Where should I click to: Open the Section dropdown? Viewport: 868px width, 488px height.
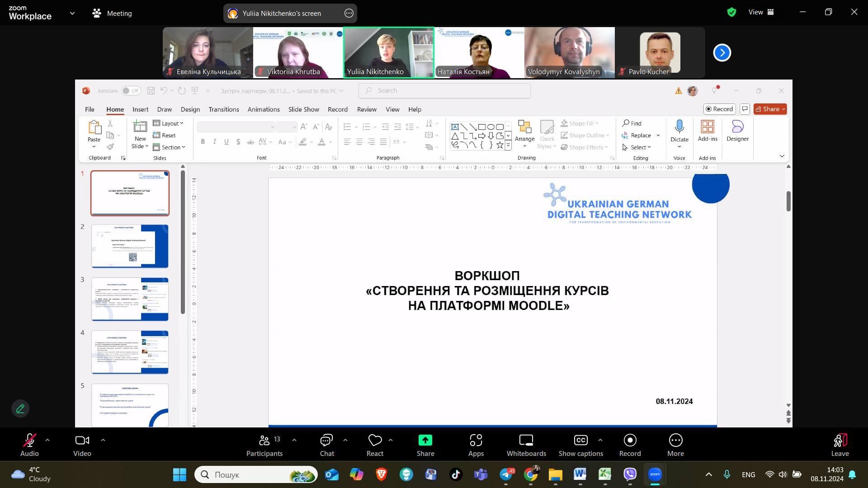point(169,147)
